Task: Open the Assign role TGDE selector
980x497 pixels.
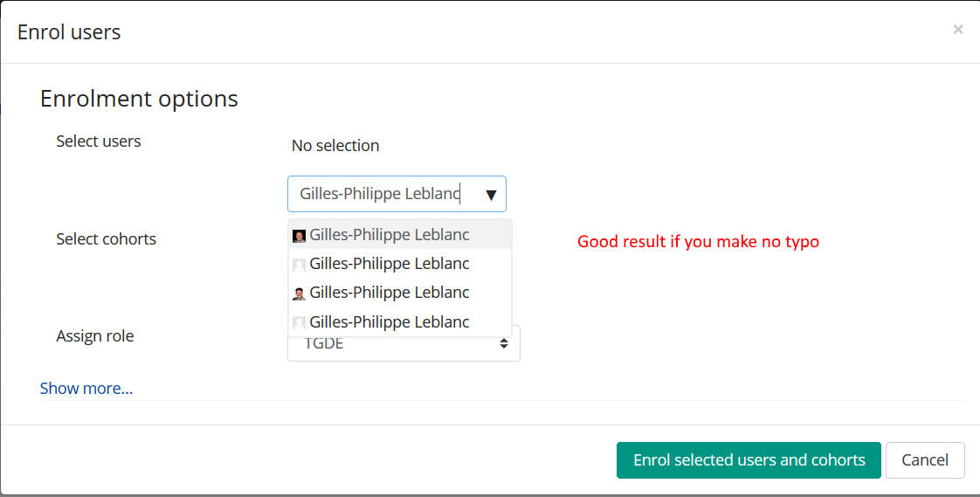Action: (404, 343)
